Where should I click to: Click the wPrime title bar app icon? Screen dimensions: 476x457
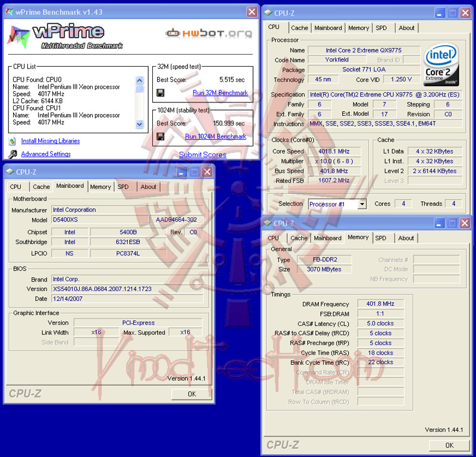click(x=10, y=12)
